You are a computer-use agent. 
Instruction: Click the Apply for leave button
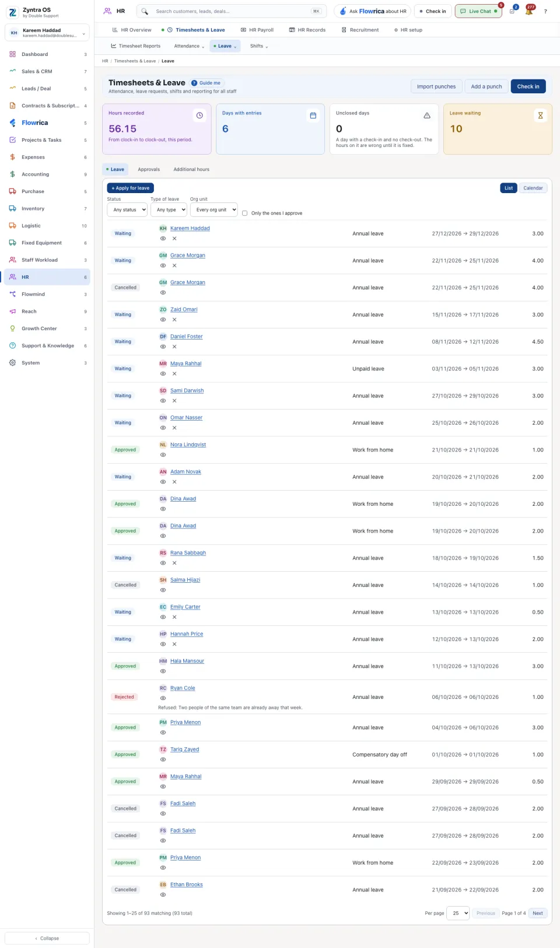pyautogui.click(x=131, y=188)
